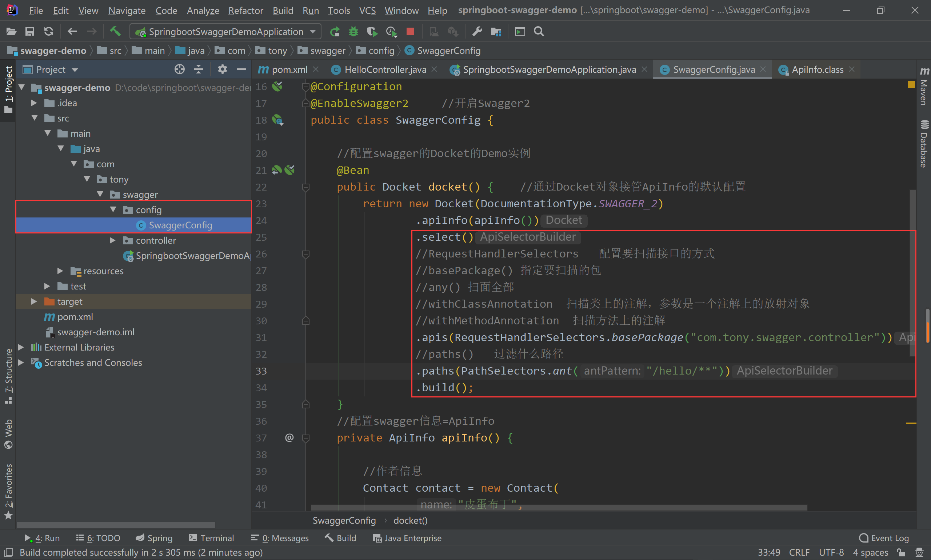Click Project Settings wrench icon
The width and height of the screenshot is (931, 560).
(477, 31)
